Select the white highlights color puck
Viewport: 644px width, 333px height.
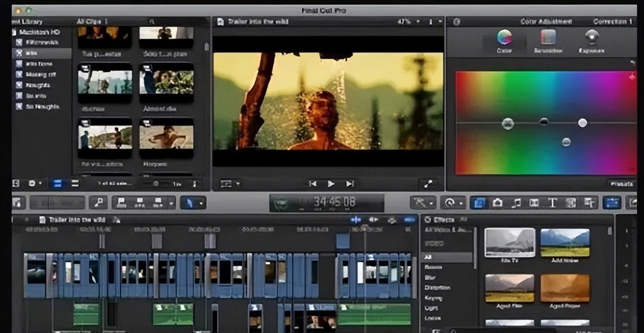tap(583, 123)
